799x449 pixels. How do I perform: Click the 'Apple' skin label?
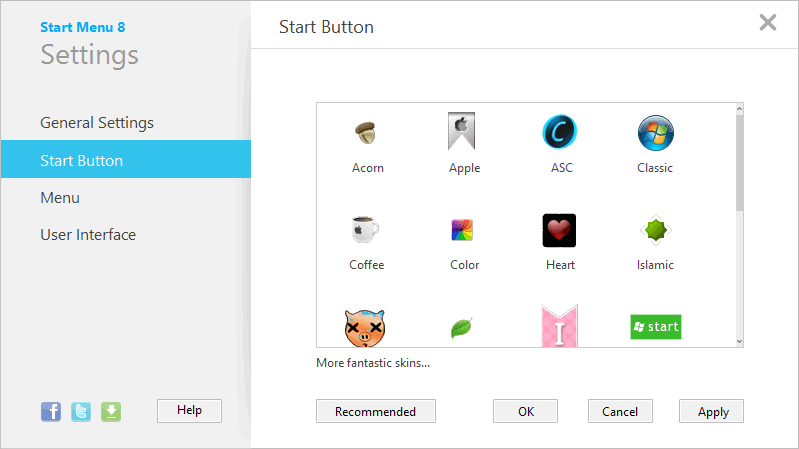tap(464, 168)
